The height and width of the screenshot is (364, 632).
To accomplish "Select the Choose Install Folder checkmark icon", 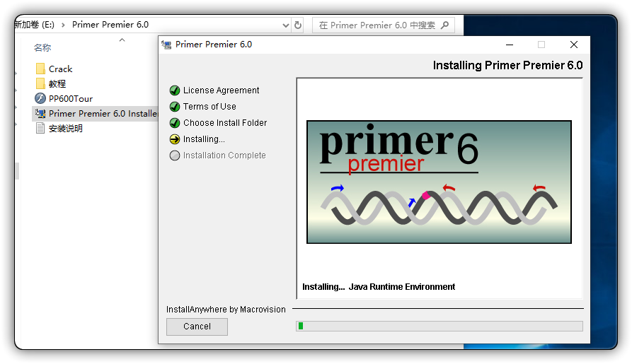I will [x=175, y=123].
